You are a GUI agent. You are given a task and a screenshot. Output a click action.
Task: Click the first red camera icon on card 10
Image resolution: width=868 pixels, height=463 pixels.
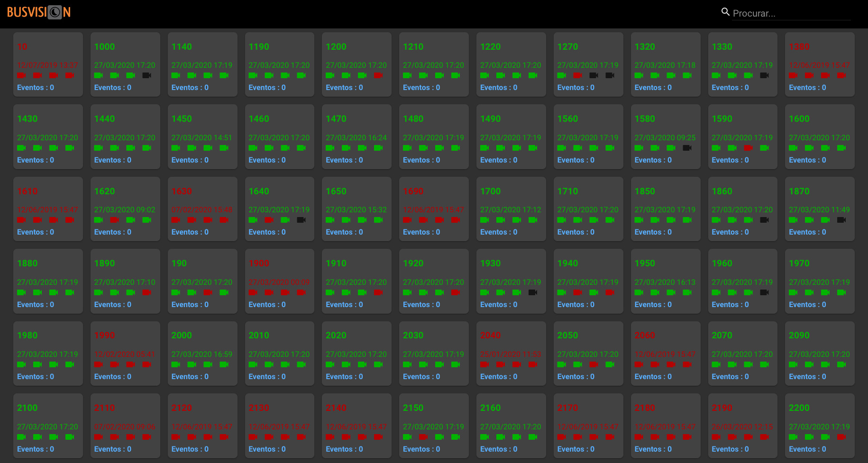point(22,75)
